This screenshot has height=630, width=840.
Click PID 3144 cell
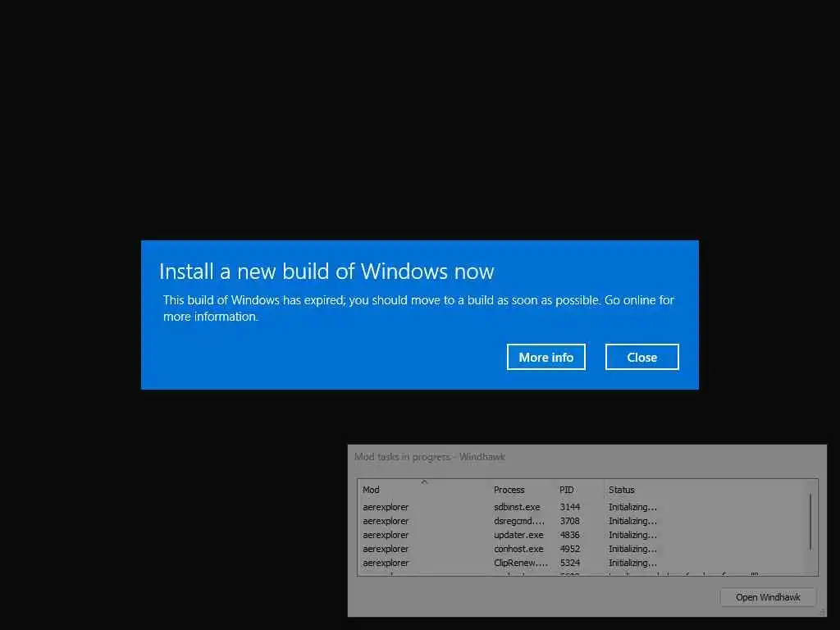(x=570, y=507)
